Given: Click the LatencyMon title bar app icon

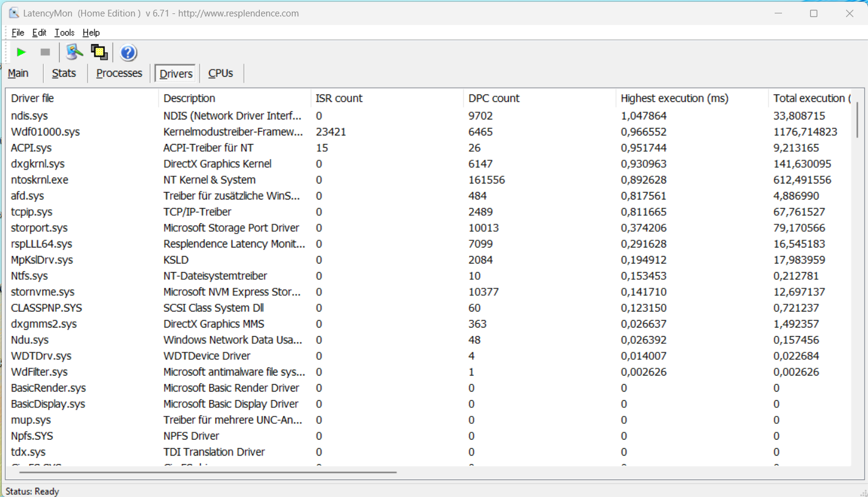Looking at the screenshot, I should [x=13, y=13].
